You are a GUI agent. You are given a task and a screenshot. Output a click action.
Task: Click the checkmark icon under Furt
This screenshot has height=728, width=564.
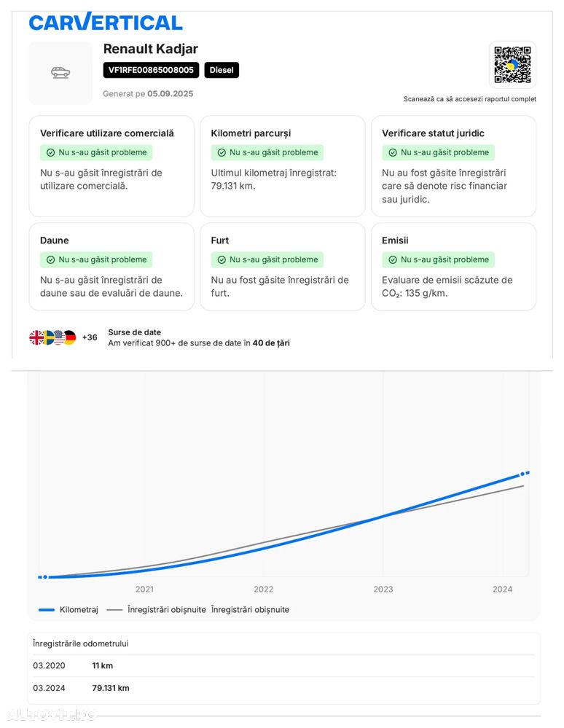click(x=222, y=259)
